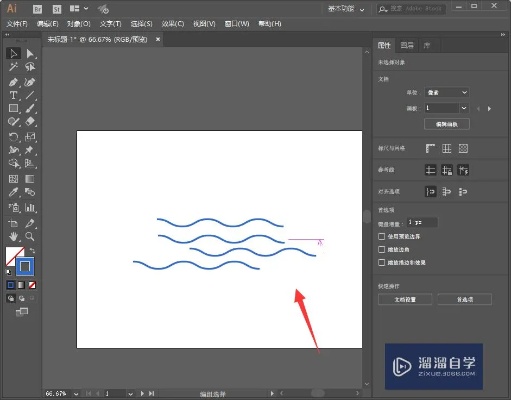Select the Rectangle tool
Viewport: 511px width, 400px height.
click(13, 108)
